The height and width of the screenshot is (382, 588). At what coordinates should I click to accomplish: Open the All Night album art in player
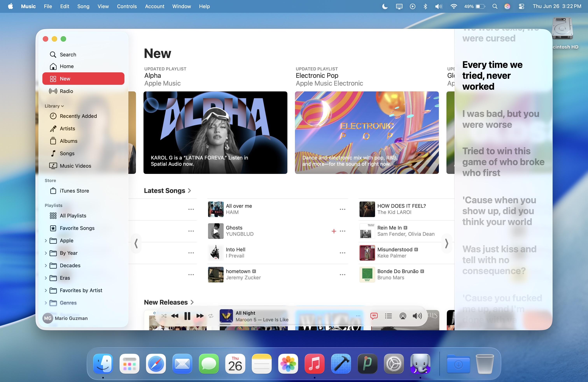point(226,316)
